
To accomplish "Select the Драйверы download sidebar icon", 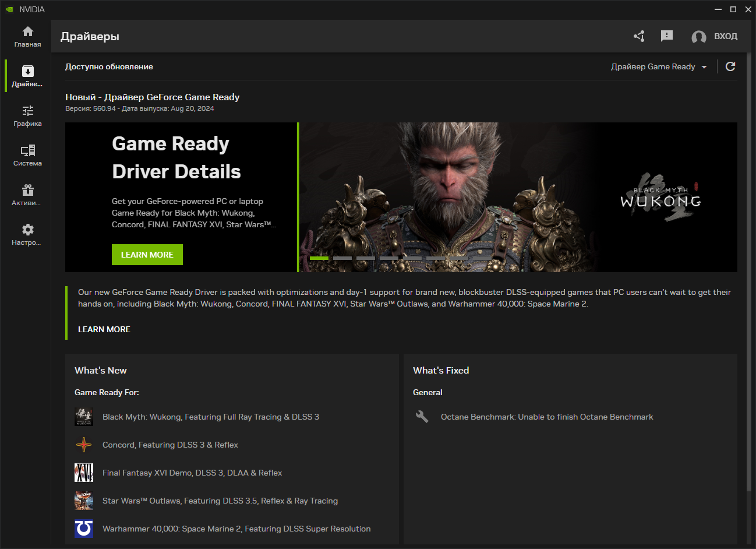I will point(27,76).
